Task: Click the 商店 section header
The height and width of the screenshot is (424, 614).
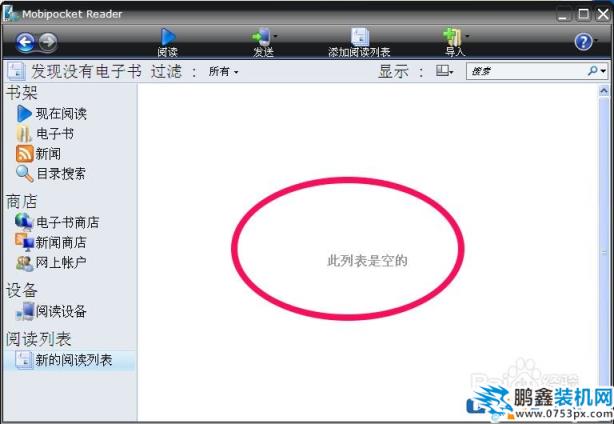Action: pos(22,202)
